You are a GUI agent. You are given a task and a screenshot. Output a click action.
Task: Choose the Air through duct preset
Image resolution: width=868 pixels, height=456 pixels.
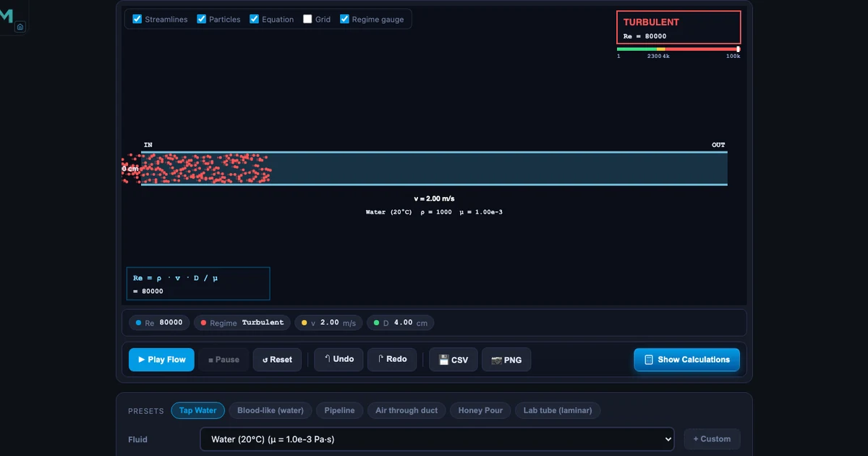[407, 410]
